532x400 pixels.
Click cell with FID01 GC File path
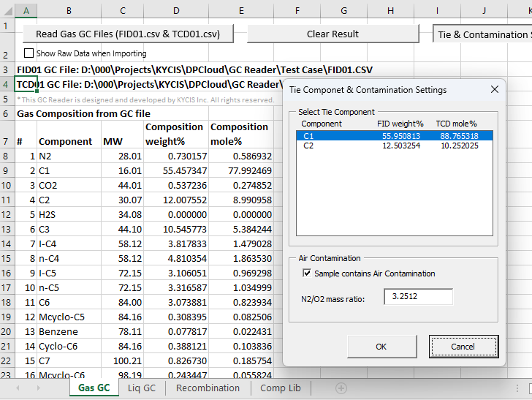coord(194,69)
